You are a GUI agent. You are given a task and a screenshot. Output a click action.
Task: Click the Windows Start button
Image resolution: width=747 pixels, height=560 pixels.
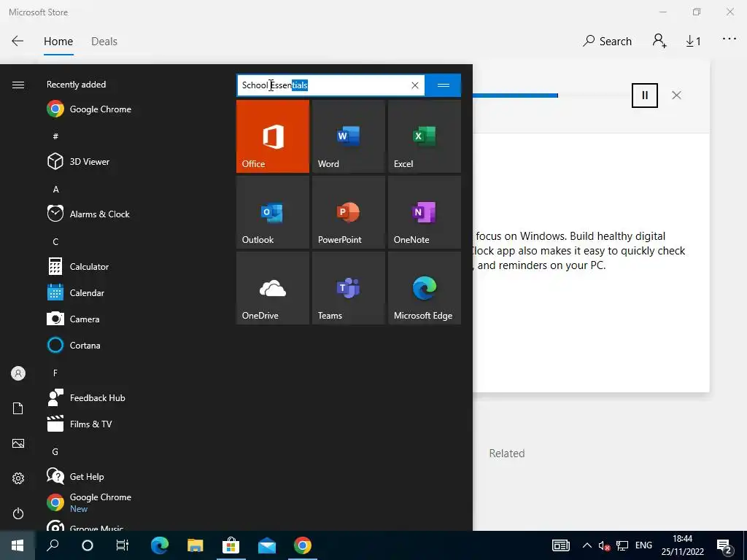pos(18,545)
